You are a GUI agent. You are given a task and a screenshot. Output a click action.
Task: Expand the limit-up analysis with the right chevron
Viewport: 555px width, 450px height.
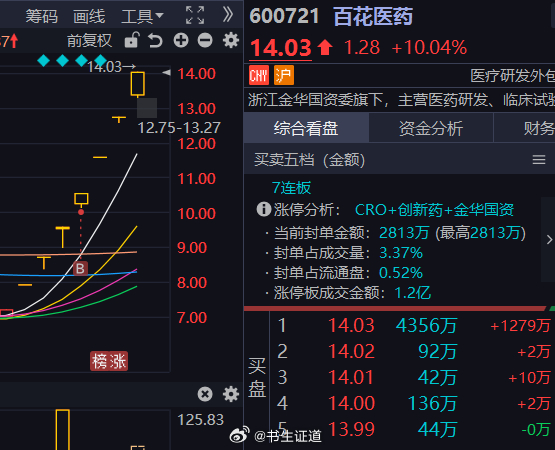tap(549, 240)
